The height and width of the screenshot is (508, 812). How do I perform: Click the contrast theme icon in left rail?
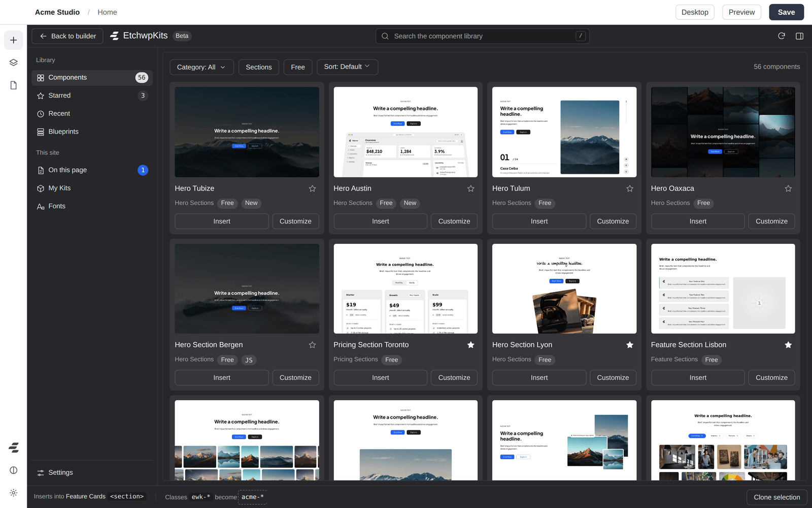tap(14, 470)
